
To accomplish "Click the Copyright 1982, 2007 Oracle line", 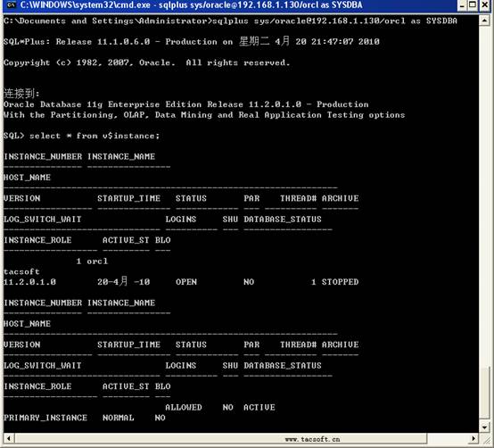I will click(x=146, y=62).
